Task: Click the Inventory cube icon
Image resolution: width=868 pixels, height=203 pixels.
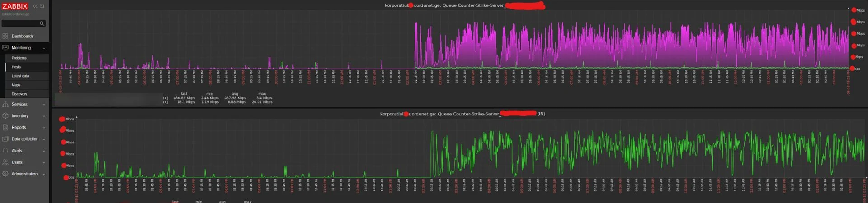Action: (x=5, y=116)
